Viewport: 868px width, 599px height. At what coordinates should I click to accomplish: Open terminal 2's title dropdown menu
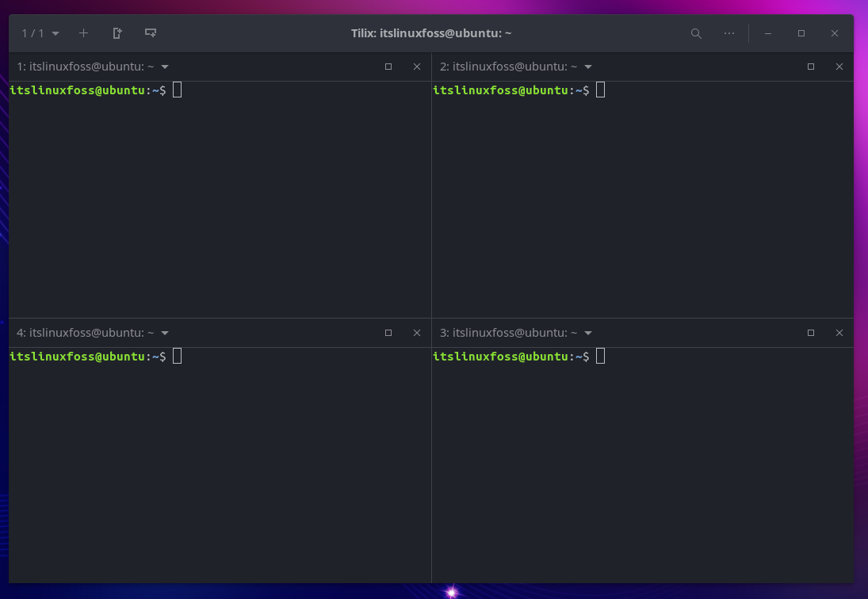[x=587, y=67]
